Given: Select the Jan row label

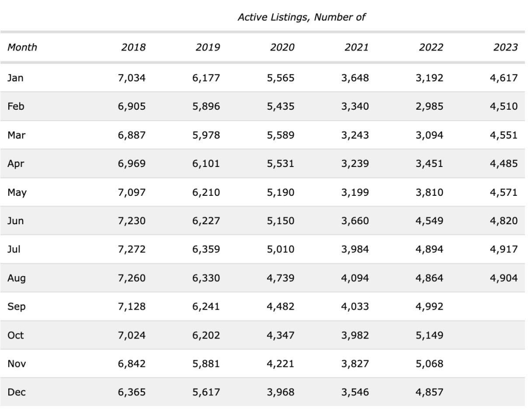Looking at the screenshot, I should [15, 78].
